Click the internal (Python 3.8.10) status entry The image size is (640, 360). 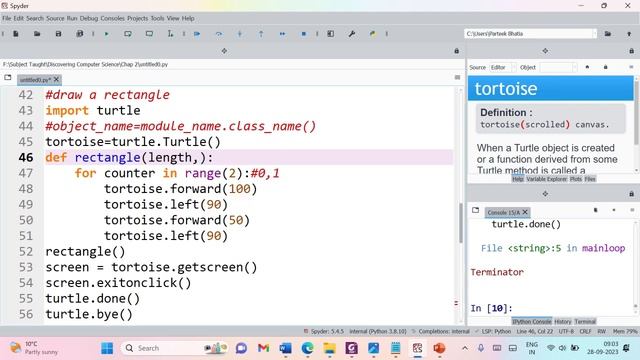378,331
